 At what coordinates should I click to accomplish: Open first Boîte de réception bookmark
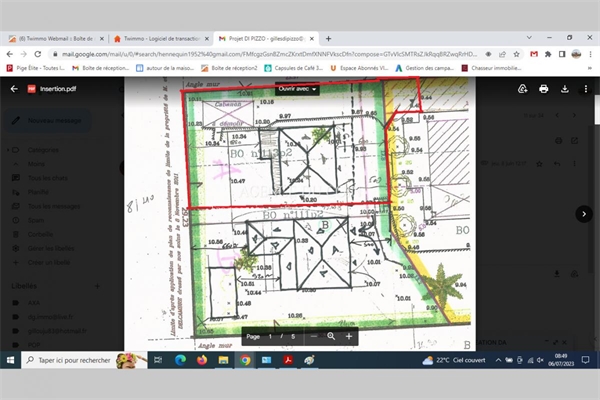tap(101, 68)
